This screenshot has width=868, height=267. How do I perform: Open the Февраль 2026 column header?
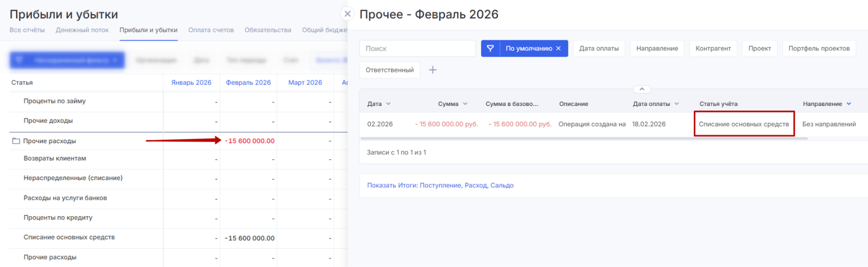(x=248, y=82)
